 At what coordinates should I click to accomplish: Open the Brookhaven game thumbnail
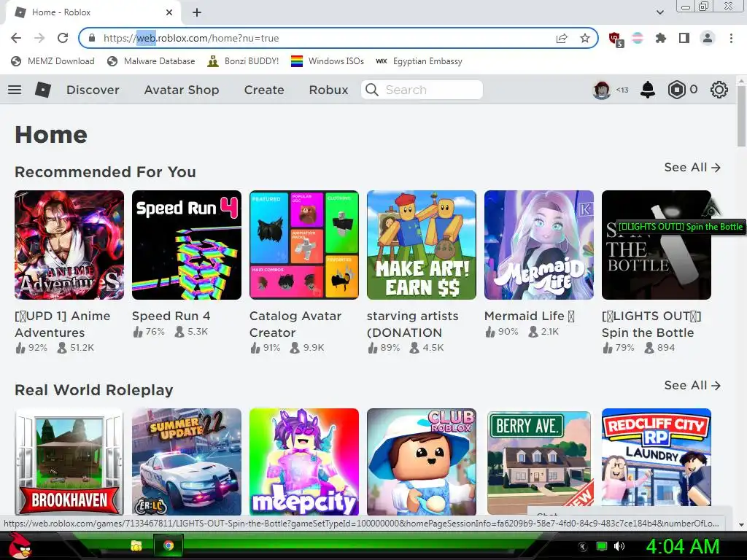(x=69, y=462)
